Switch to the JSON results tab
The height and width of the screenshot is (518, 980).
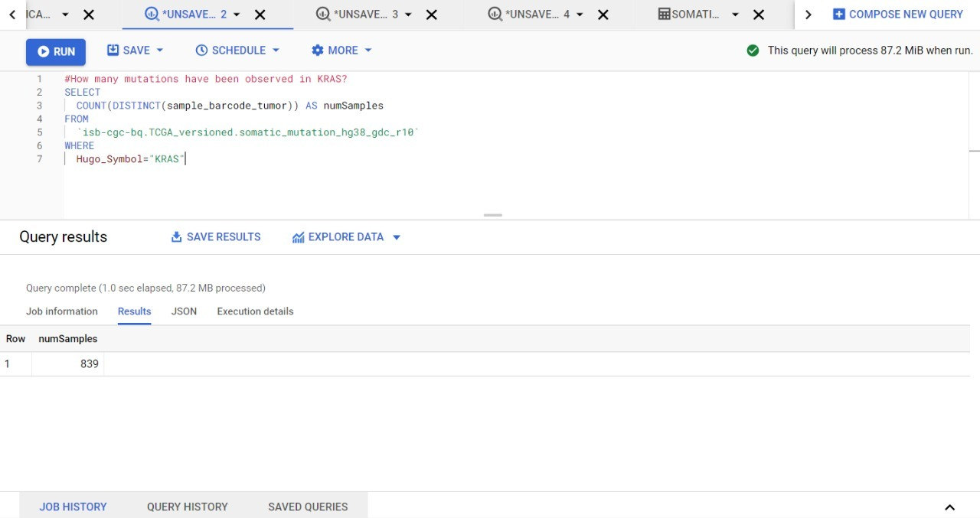pos(184,311)
